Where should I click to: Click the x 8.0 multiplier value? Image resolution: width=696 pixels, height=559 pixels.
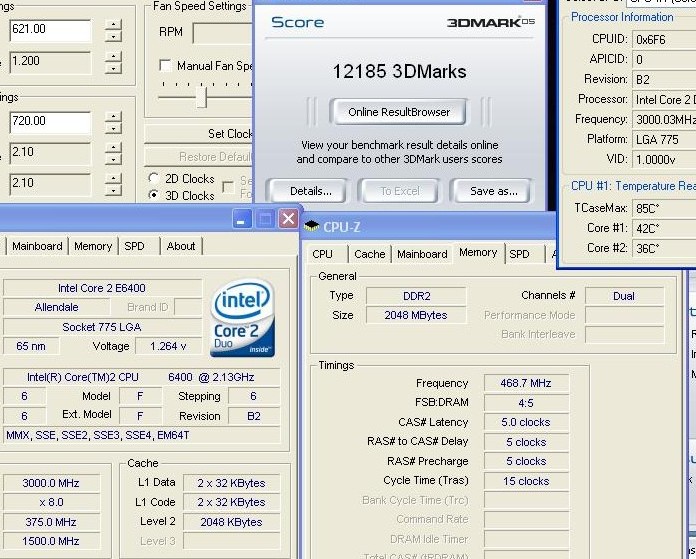[51, 502]
